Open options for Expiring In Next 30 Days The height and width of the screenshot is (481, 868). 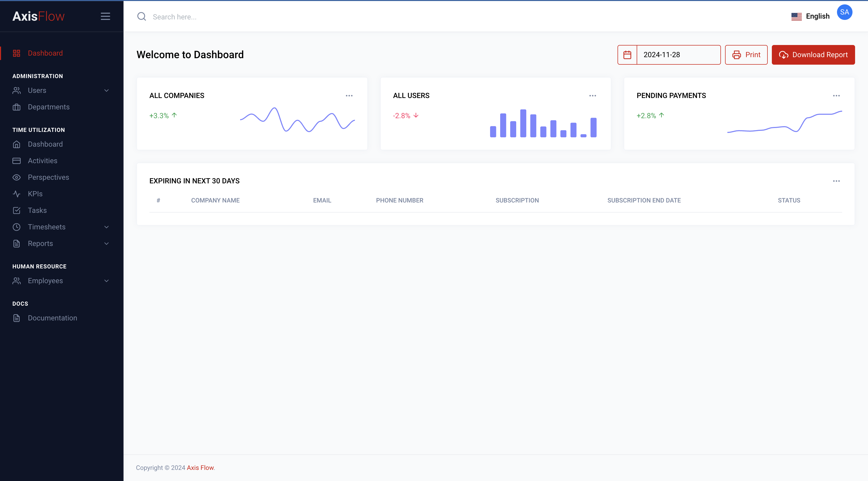coord(837,181)
